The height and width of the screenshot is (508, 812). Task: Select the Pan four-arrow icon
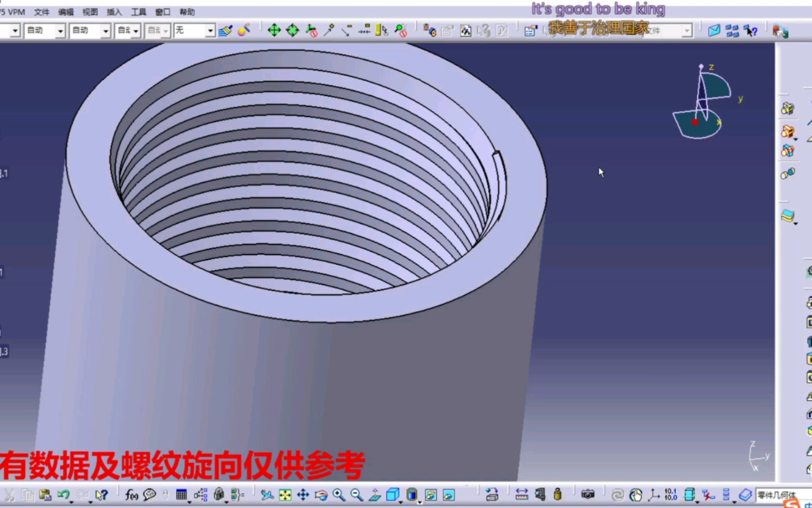click(303, 494)
